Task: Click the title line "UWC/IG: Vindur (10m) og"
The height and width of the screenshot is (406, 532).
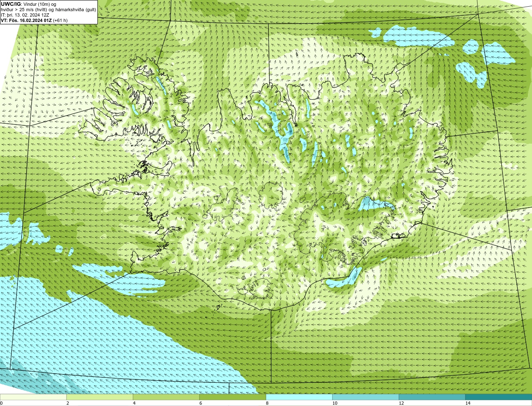Action: click(28, 4)
